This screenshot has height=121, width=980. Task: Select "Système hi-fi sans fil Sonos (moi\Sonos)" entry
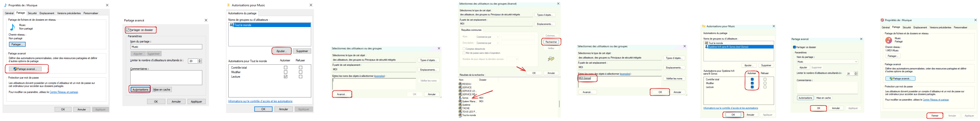(738, 47)
